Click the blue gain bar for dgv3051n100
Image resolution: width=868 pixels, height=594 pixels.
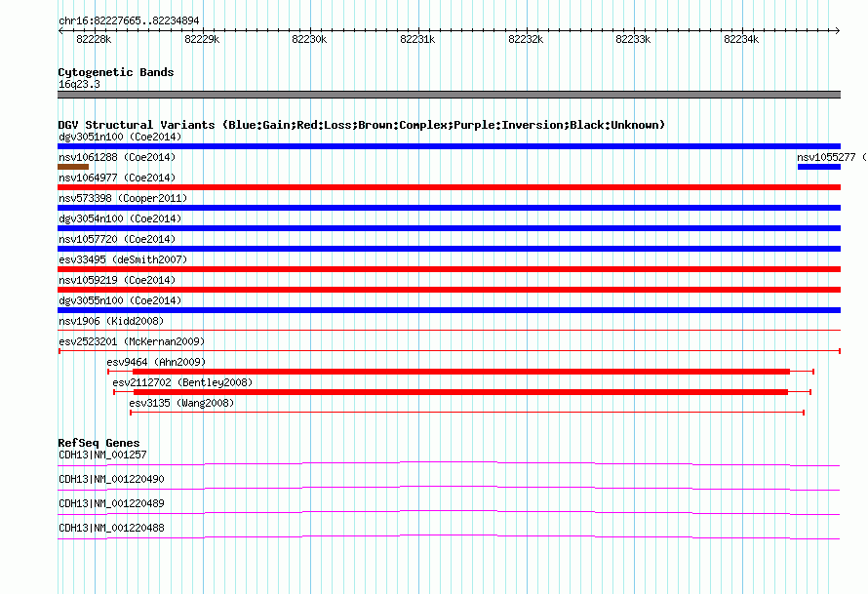point(449,146)
